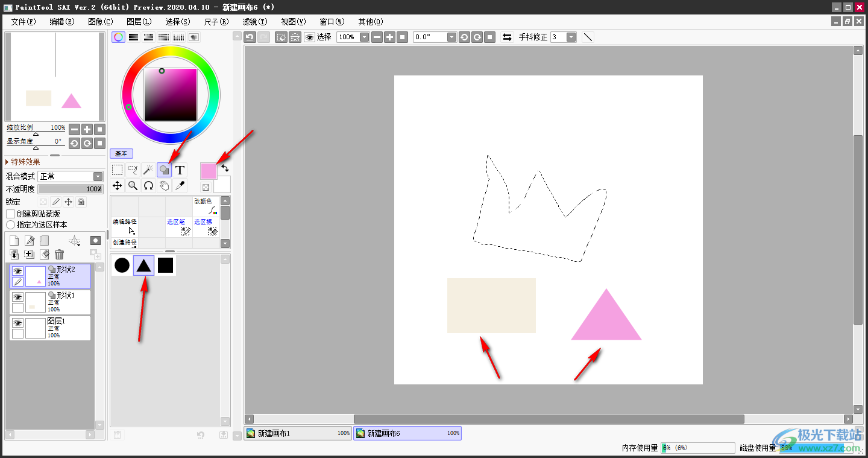Image resolution: width=868 pixels, height=458 pixels.
Task: Toggle the swatches grid panel
Action: point(179,37)
